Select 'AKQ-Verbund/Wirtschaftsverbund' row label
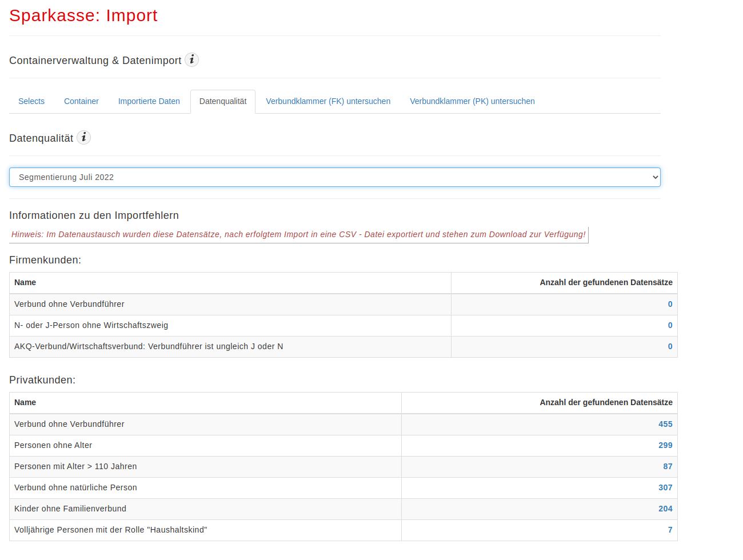Screen dimensions: 743x560 click(149, 346)
